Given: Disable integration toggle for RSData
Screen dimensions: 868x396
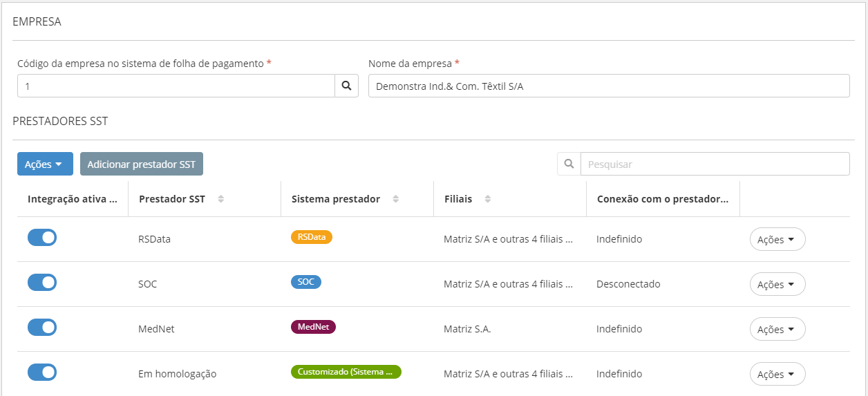Looking at the screenshot, I should click(42, 238).
